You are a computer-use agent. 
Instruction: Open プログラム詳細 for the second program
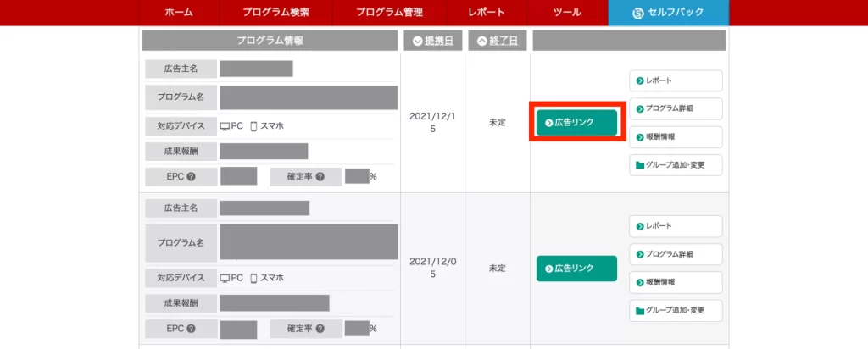676,254
